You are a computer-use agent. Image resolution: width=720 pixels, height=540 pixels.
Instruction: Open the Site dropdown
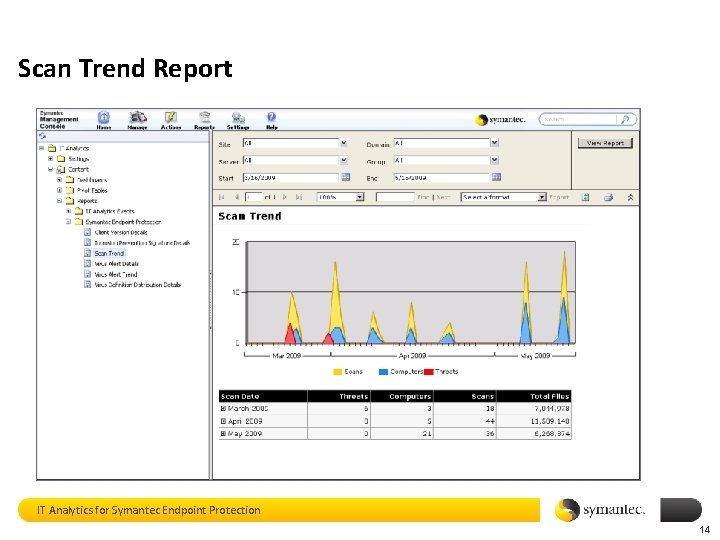(344, 143)
